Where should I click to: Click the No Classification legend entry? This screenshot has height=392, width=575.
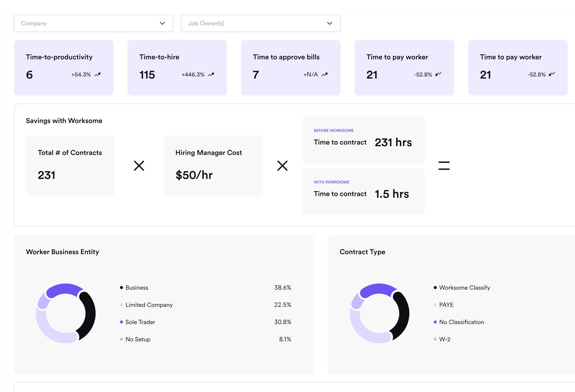pos(462,322)
